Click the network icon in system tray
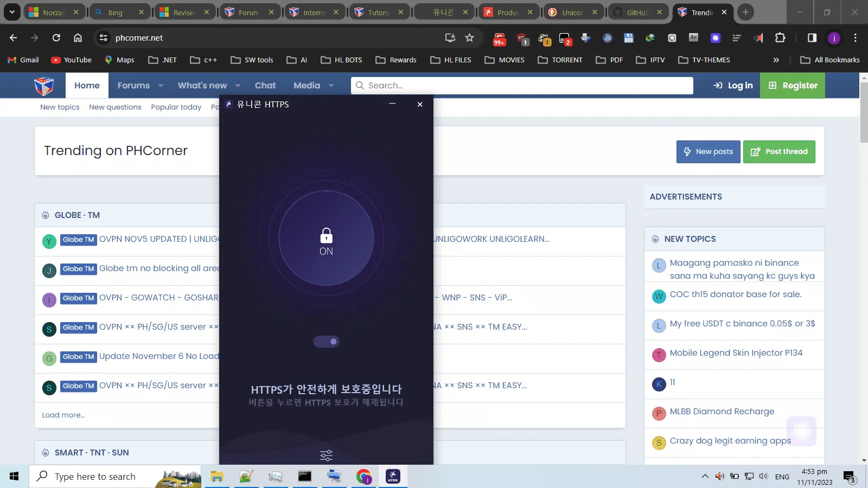 coord(749,477)
